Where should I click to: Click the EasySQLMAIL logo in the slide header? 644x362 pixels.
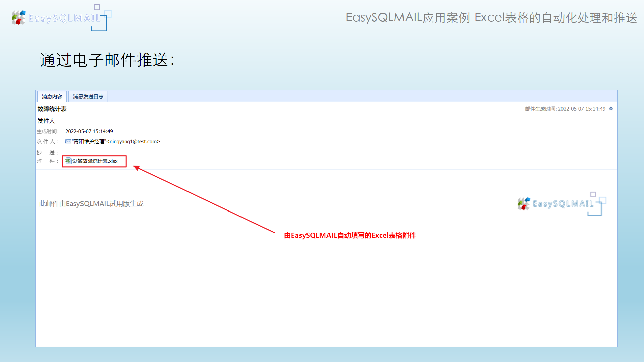[x=62, y=18]
